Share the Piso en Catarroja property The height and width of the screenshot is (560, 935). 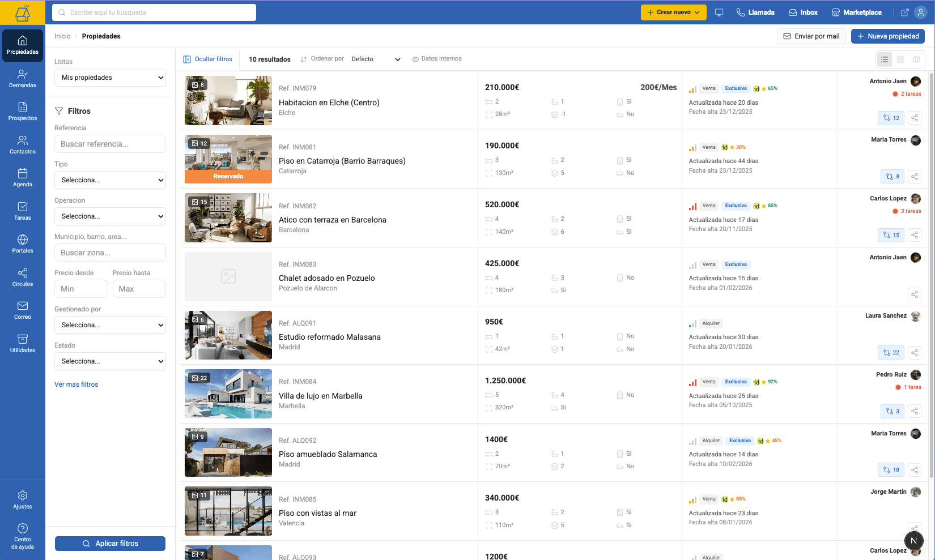pyautogui.click(x=915, y=177)
